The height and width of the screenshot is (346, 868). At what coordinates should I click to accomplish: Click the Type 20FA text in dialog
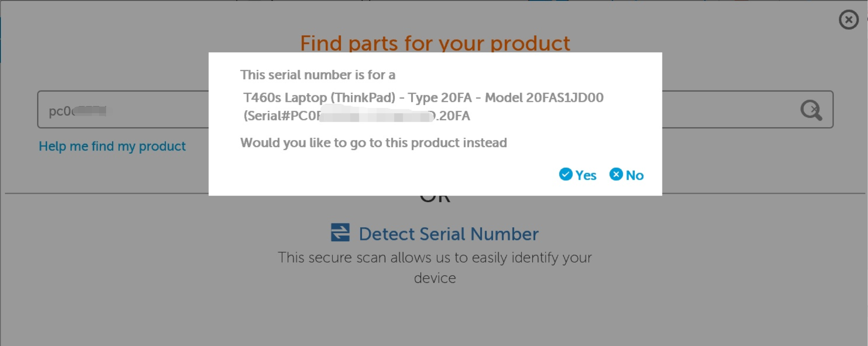(x=439, y=98)
